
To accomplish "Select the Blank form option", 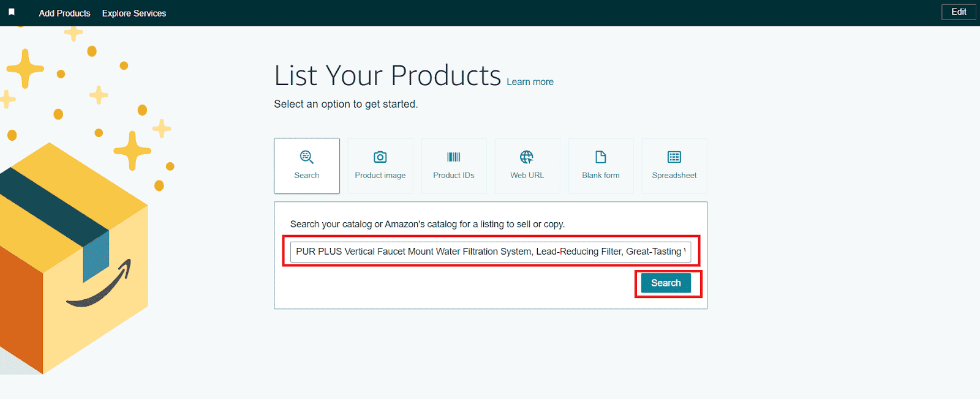I will point(601,166).
